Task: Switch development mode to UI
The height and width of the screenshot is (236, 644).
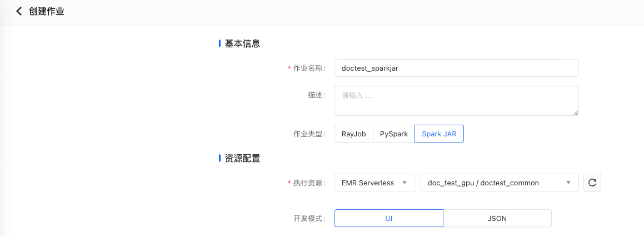Action: coord(388,218)
